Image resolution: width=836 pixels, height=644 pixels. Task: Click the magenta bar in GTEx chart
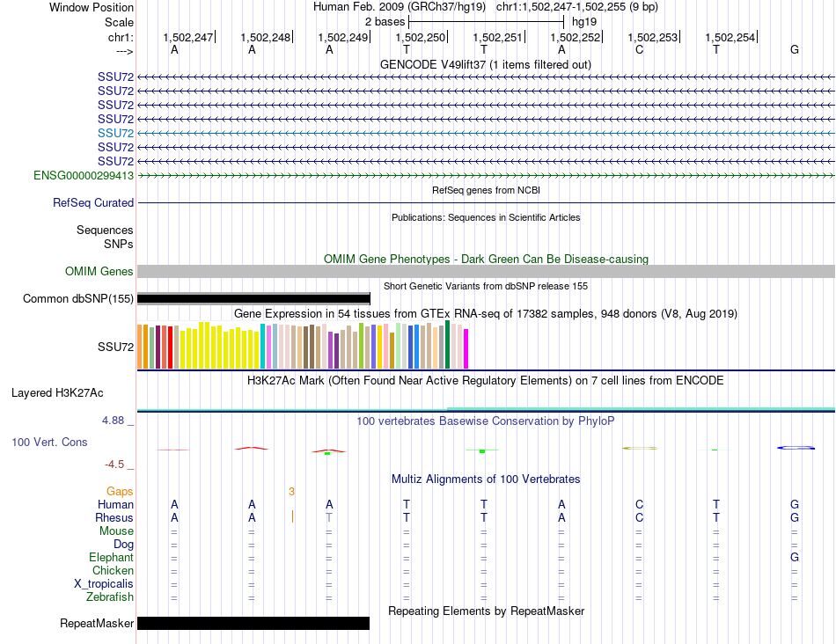tap(466, 348)
